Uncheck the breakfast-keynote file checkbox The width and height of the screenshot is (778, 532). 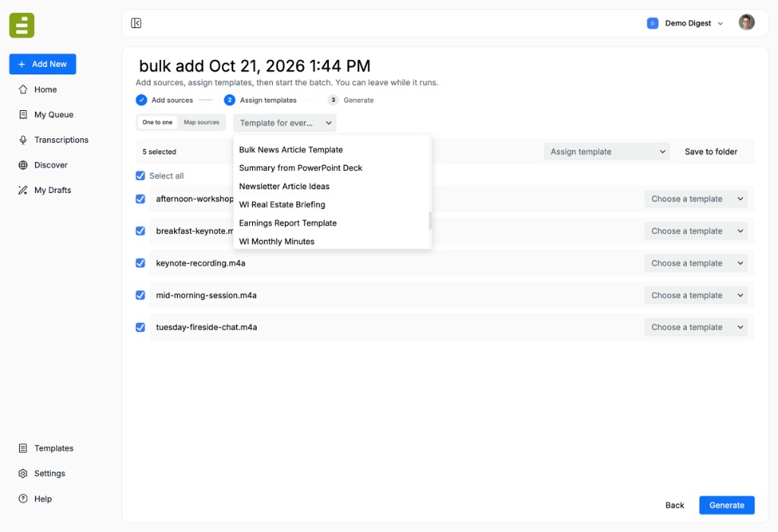(141, 231)
